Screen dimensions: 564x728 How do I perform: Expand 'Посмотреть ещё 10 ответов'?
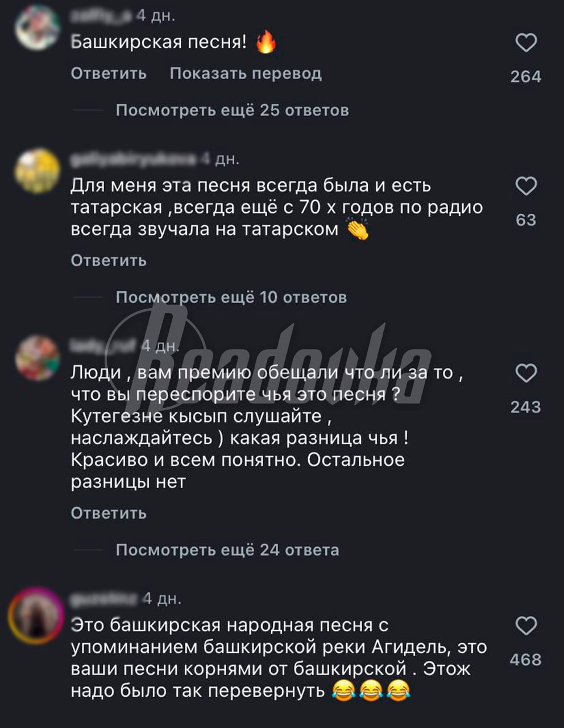[x=231, y=297]
